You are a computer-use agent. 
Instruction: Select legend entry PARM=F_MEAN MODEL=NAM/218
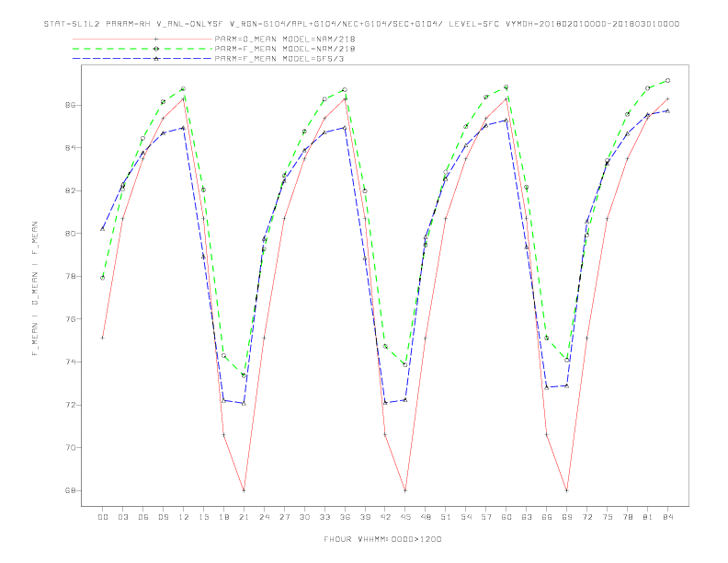coord(285,49)
